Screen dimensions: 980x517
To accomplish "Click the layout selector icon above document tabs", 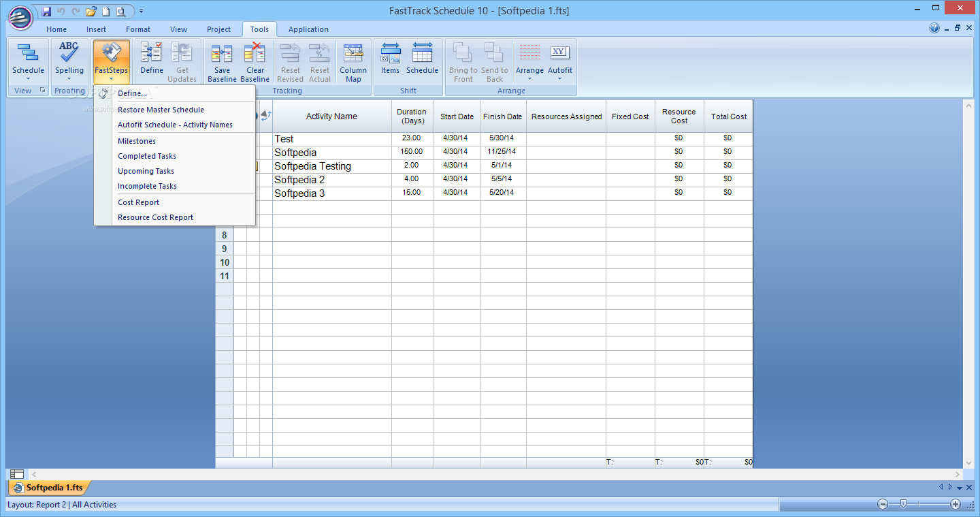I will coord(17,474).
